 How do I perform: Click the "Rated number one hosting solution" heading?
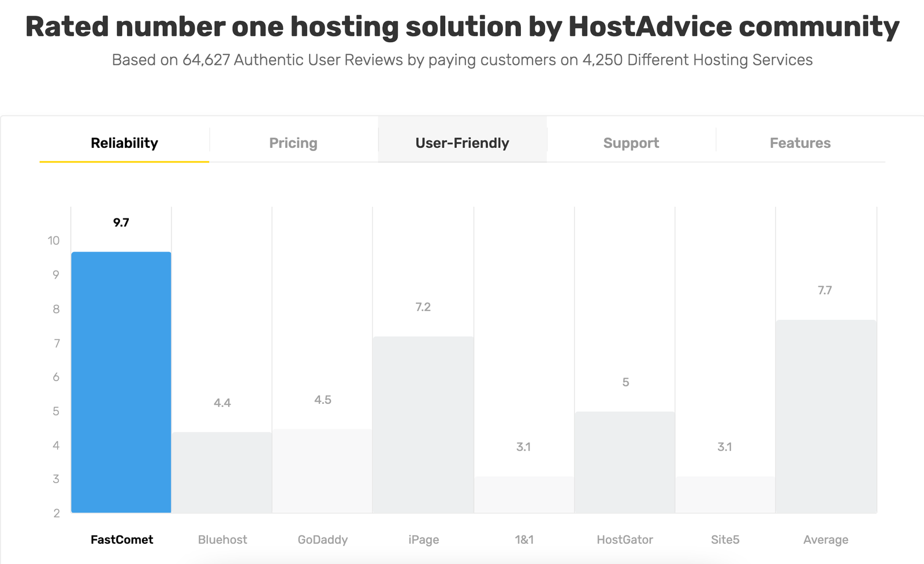point(462,27)
